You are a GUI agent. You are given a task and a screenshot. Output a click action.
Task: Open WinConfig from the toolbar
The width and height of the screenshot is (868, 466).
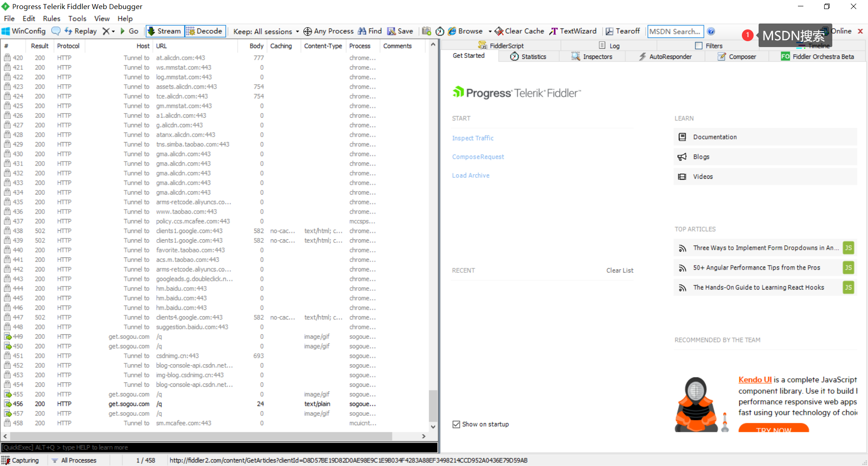(x=24, y=31)
